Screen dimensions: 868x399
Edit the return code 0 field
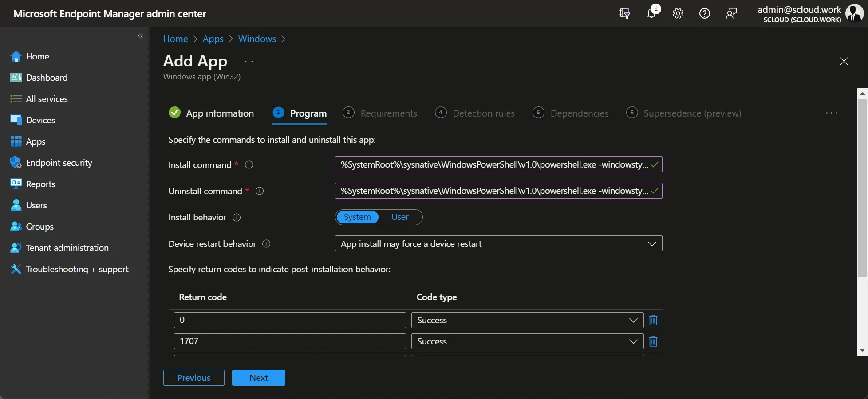(x=290, y=320)
